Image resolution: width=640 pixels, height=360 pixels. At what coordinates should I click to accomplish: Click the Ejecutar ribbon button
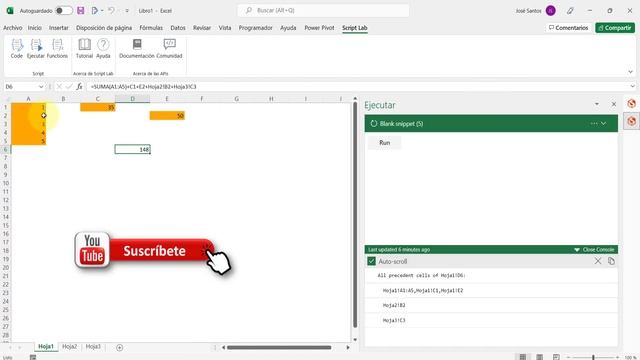click(x=36, y=49)
